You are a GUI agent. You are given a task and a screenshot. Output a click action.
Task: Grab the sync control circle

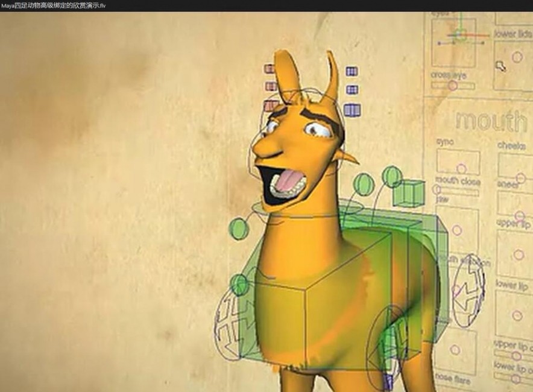(461, 169)
